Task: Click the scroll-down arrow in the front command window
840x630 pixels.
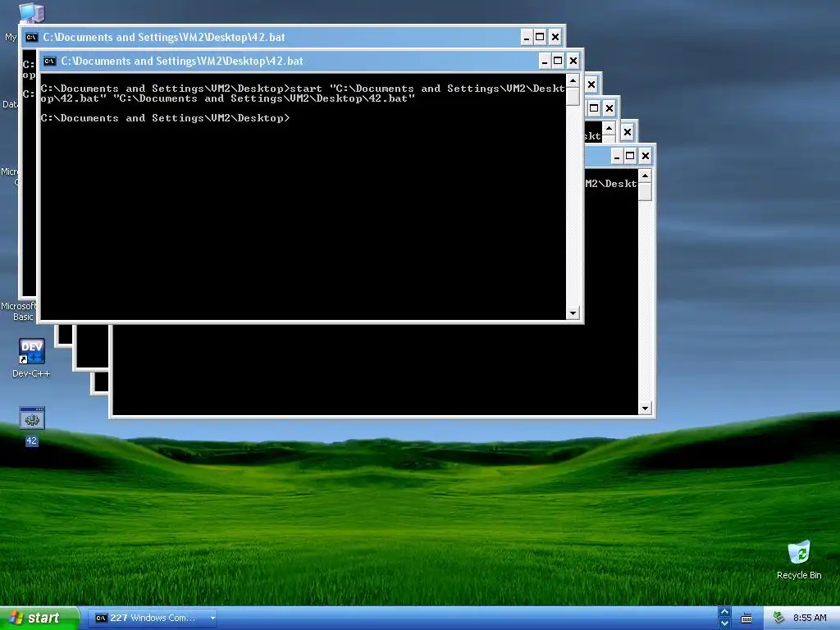Action: click(x=573, y=313)
